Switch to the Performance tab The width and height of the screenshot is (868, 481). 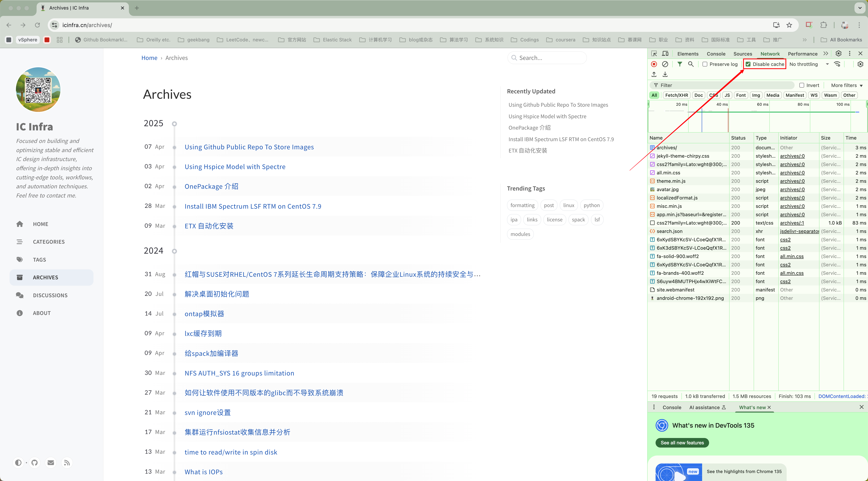click(803, 54)
